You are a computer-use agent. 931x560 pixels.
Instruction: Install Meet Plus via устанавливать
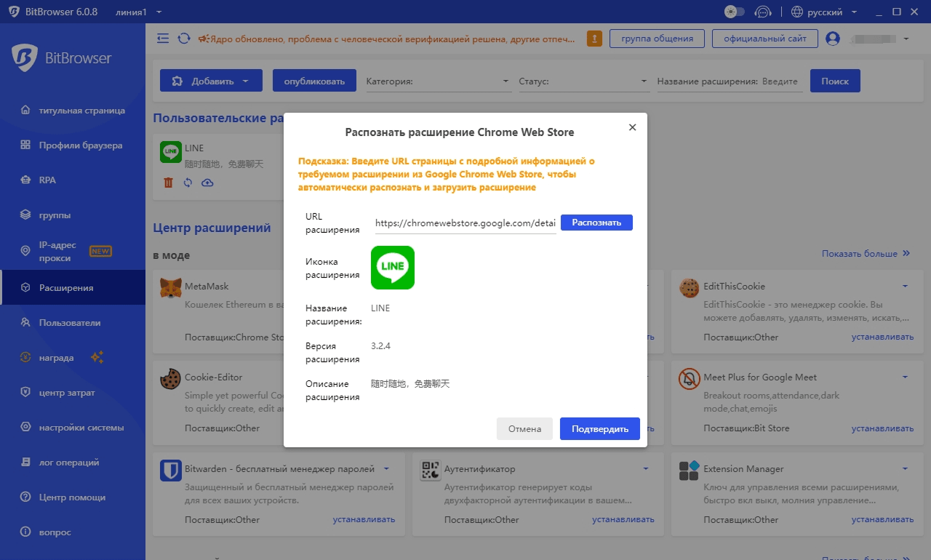[x=883, y=428]
